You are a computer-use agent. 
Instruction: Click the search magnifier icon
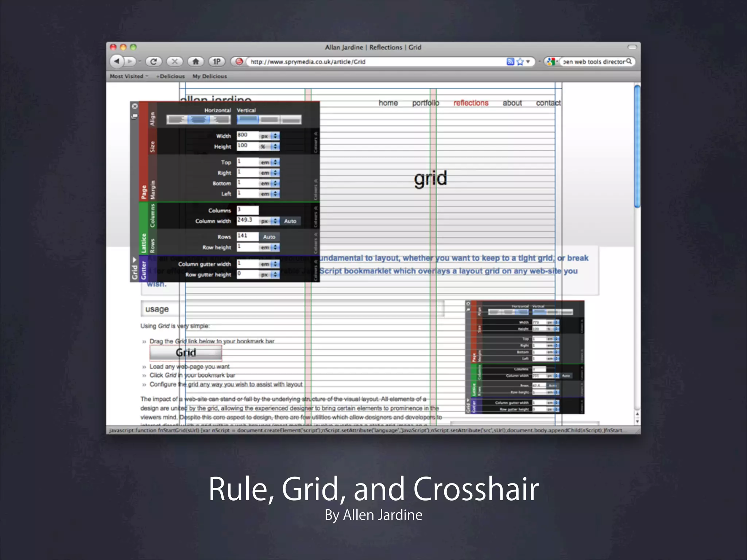[629, 61]
